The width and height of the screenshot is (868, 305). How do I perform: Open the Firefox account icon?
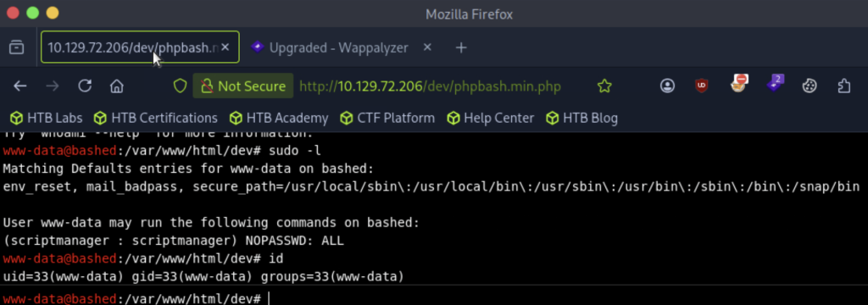[668, 86]
